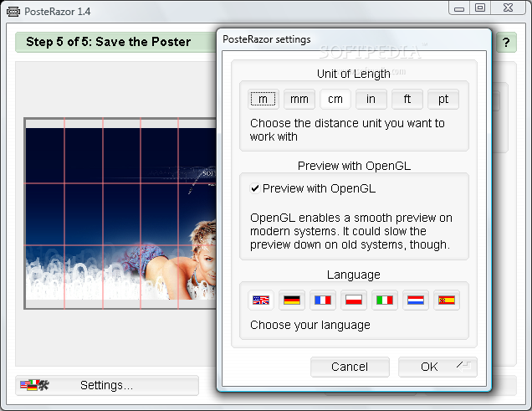Image resolution: width=532 pixels, height=411 pixels.
Task: Toggle Preview with OpenGL checkbox
Action: (255, 188)
